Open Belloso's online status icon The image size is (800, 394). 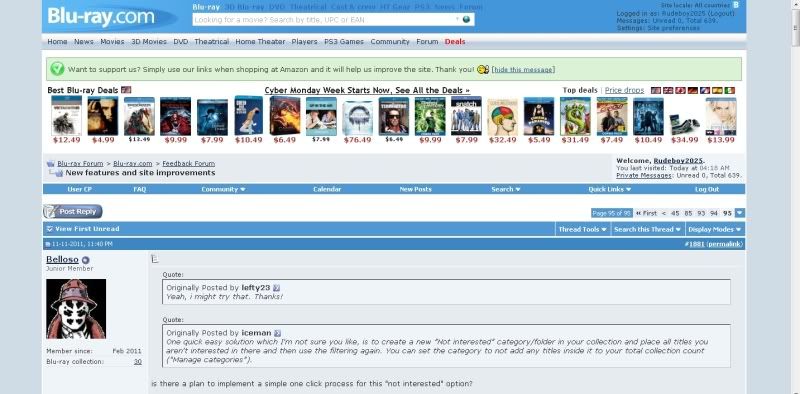85,260
